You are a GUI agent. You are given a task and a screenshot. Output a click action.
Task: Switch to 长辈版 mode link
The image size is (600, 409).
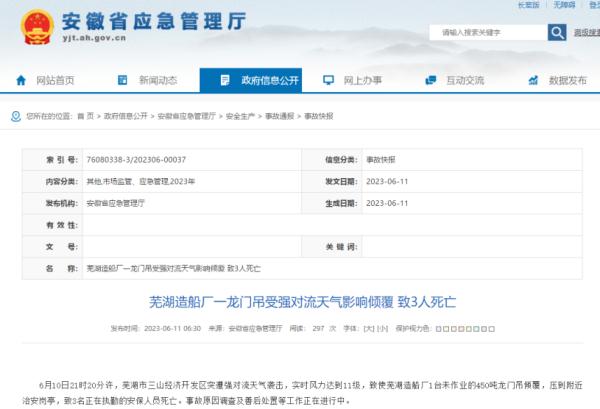pos(528,5)
